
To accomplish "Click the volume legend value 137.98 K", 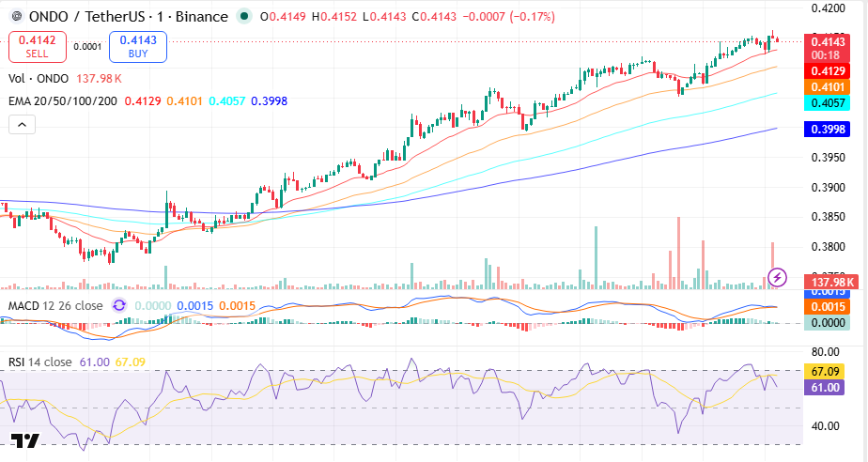I will (x=99, y=79).
